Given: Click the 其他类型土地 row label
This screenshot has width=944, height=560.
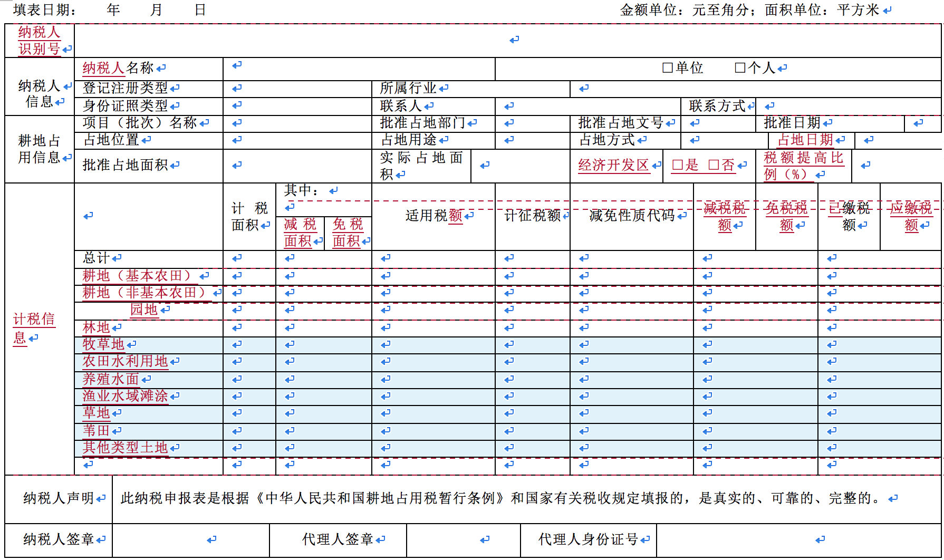Looking at the screenshot, I should pyautogui.click(x=125, y=448).
